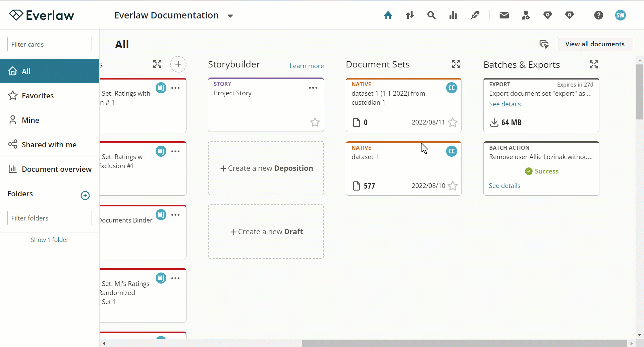Select the Mine sidebar item

click(x=50, y=120)
